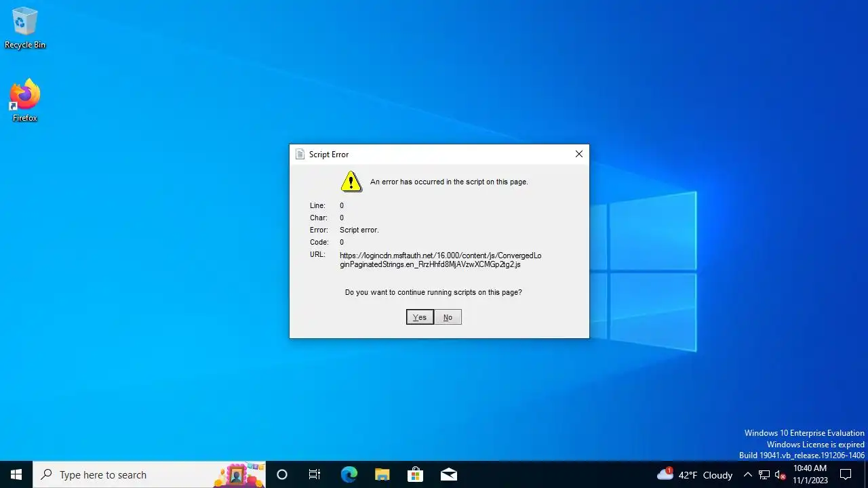
Task: Open Task View on the taskbar
Action: (x=315, y=474)
